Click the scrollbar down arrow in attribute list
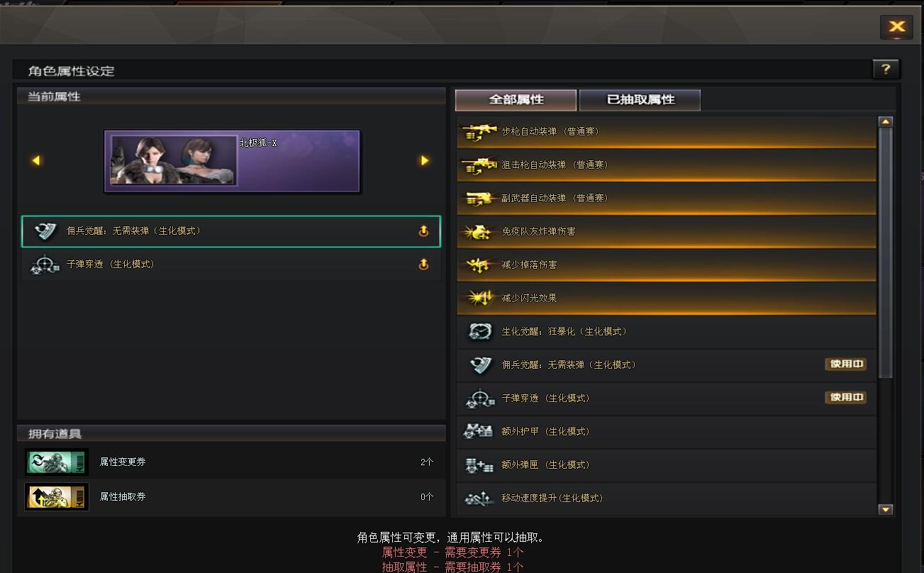 [x=885, y=509]
